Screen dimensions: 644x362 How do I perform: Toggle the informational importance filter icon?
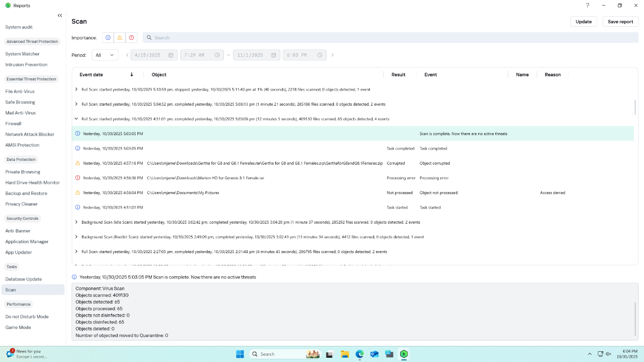(108, 38)
